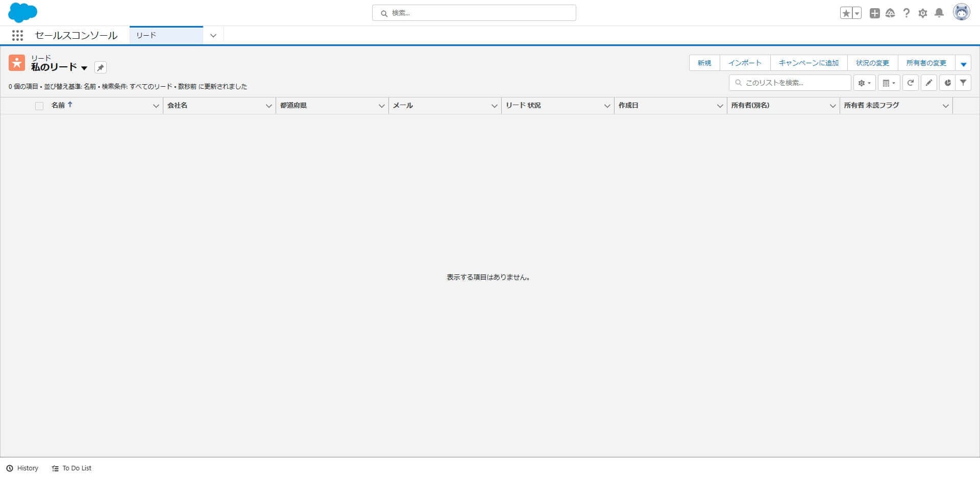Sort by the 都道府県 column header
Image resolution: width=980 pixels, height=478 pixels.
[x=293, y=106]
